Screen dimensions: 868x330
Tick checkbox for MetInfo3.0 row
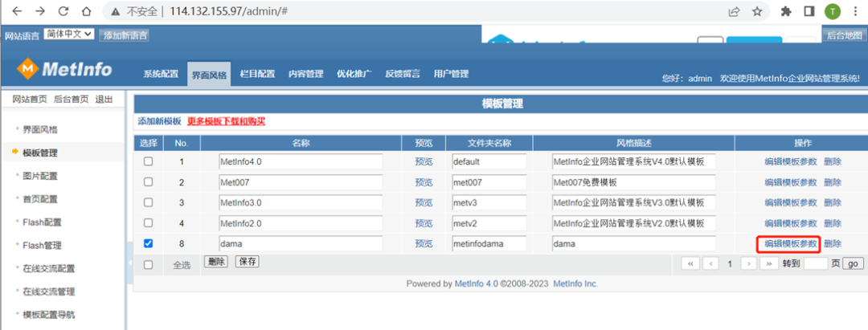(149, 202)
